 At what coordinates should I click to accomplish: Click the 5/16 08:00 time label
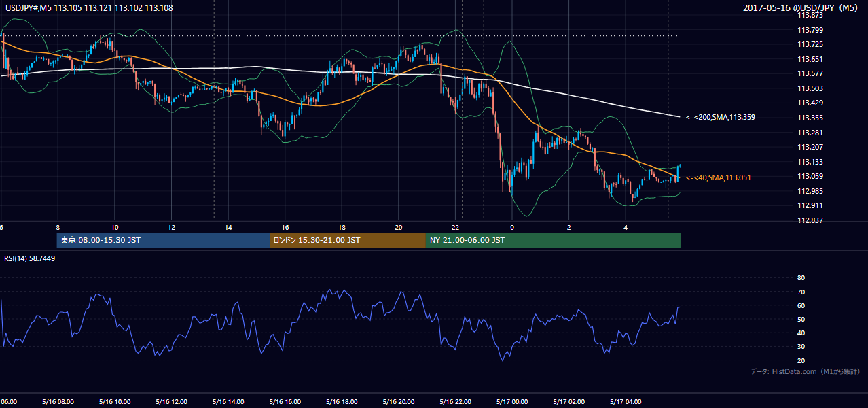[x=57, y=402]
